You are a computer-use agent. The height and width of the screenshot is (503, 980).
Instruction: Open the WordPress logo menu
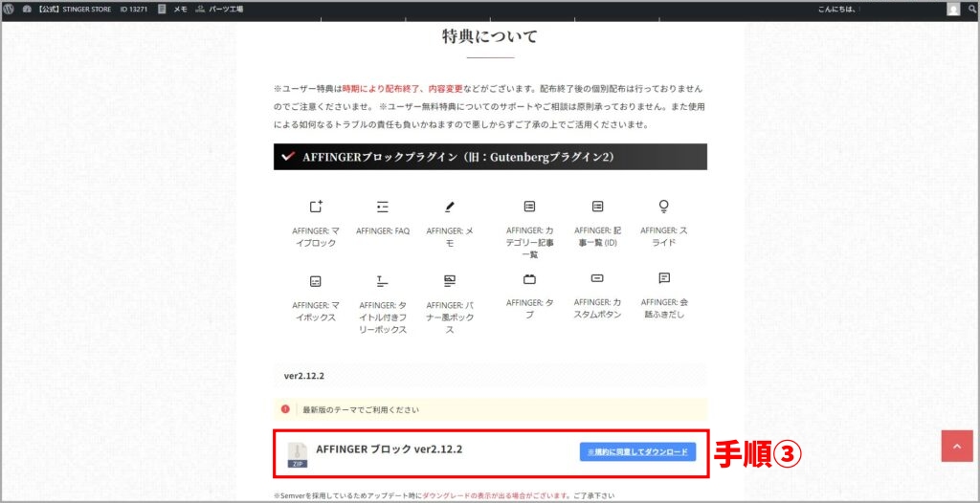pyautogui.click(x=9, y=9)
